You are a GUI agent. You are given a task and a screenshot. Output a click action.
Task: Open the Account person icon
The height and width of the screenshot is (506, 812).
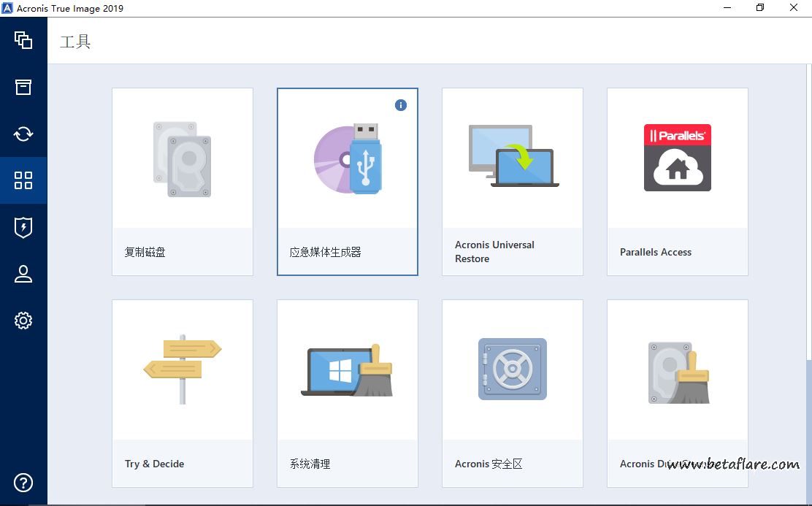(23, 274)
